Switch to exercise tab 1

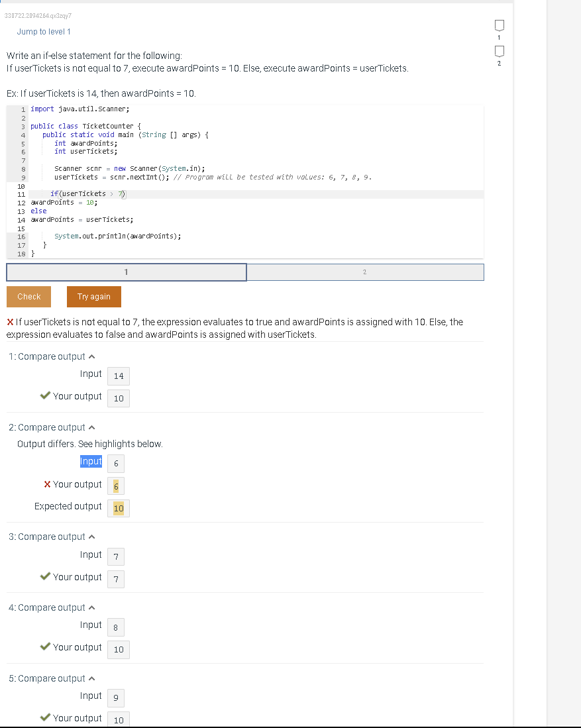[x=126, y=272]
